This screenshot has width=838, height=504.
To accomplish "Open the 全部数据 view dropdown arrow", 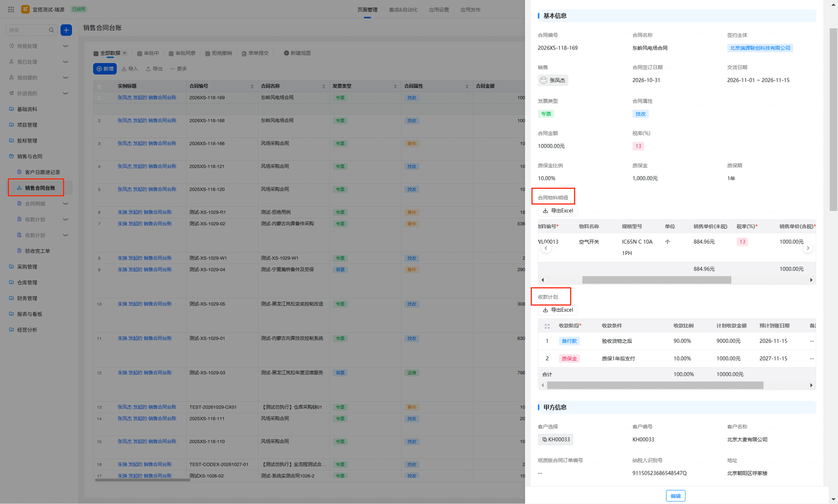I will [124, 53].
